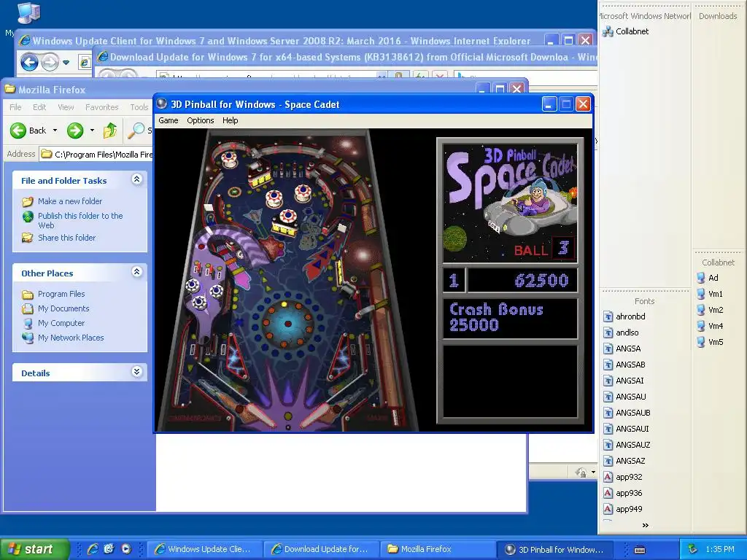Switch to 3D Pinball taskbar button
This screenshot has width=747, height=560.
coord(555,549)
